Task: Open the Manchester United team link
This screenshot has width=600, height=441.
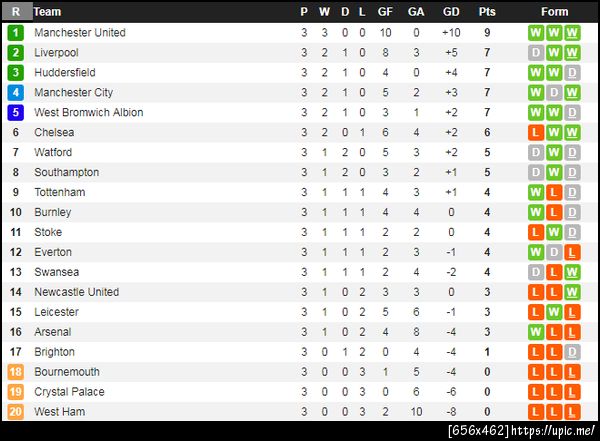Action: [x=80, y=32]
